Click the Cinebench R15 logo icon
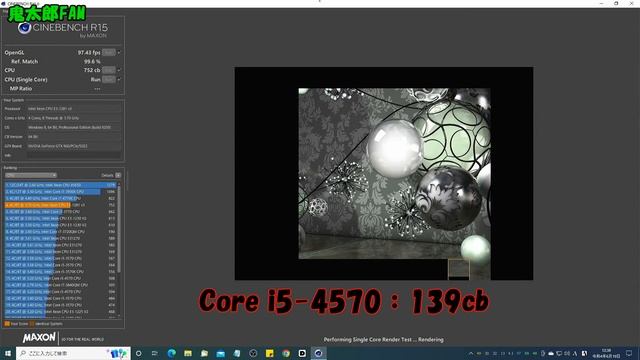Viewport: 640px width, 360px height. [24, 28]
